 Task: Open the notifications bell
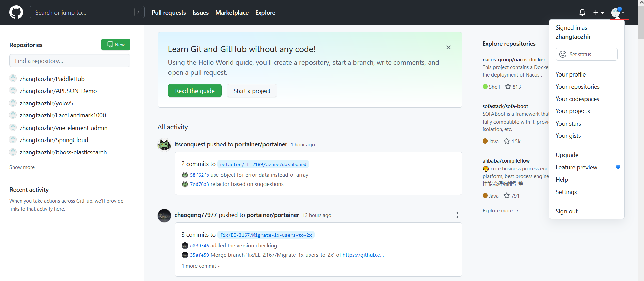(582, 13)
